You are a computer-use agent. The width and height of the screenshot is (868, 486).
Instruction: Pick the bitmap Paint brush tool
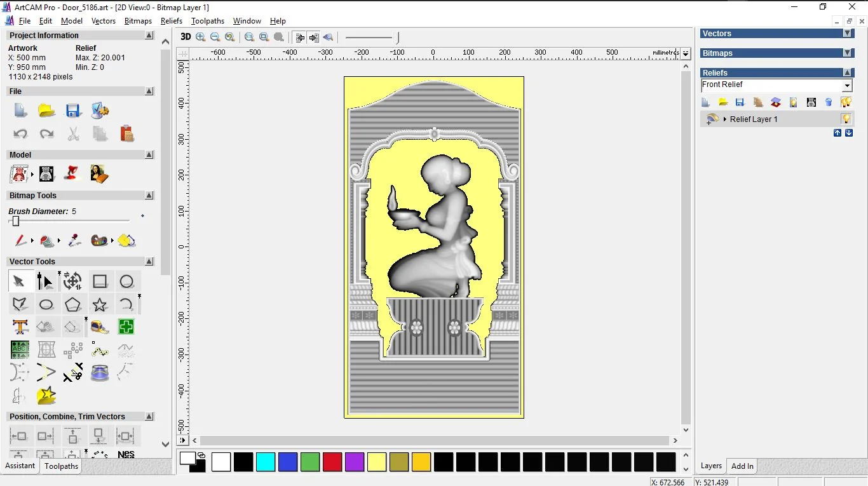point(20,241)
